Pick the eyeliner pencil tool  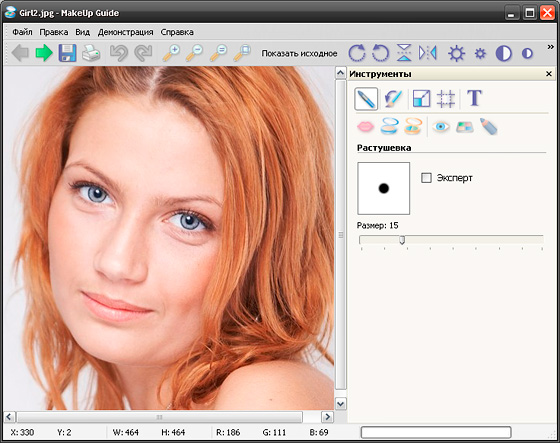pyautogui.click(x=488, y=126)
